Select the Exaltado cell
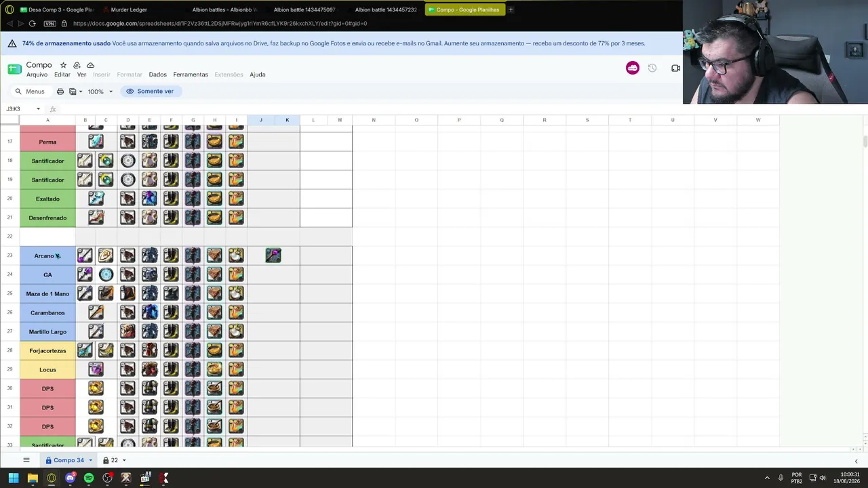The image size is (868, 488). 47,199
